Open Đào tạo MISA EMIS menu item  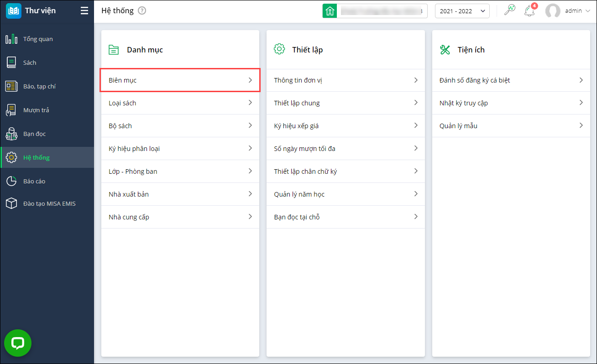point(49,203)
